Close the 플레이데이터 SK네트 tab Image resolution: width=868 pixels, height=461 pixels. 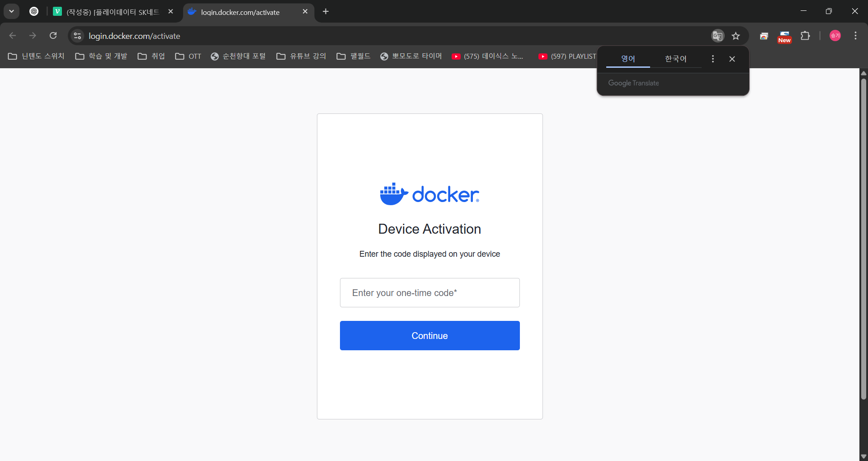click(170, 12)
